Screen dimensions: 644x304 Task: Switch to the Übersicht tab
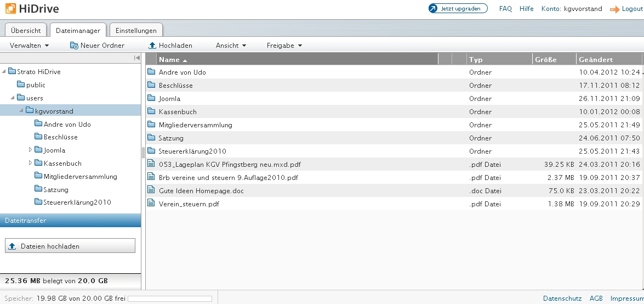[x=26, y=31]
